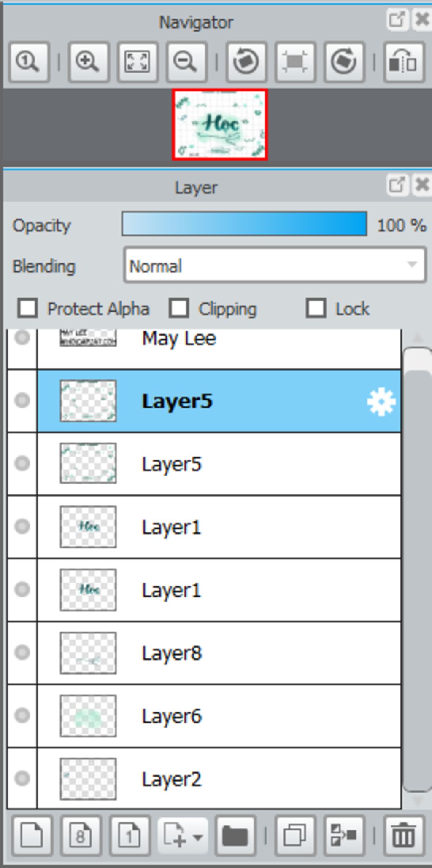Click the layer Opacity slider
Viewport: 432px width, 868px height.
click(244, 224)
